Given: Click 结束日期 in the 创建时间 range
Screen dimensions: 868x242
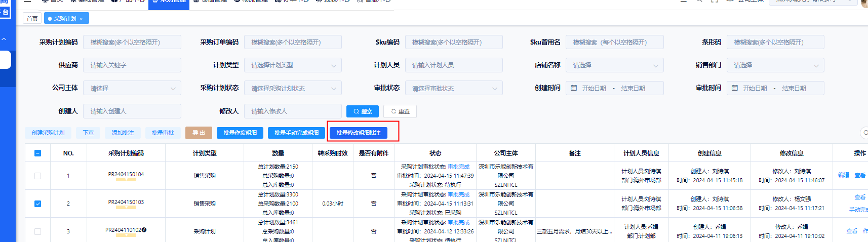Looking at the screenshot, I should [633, 88].
